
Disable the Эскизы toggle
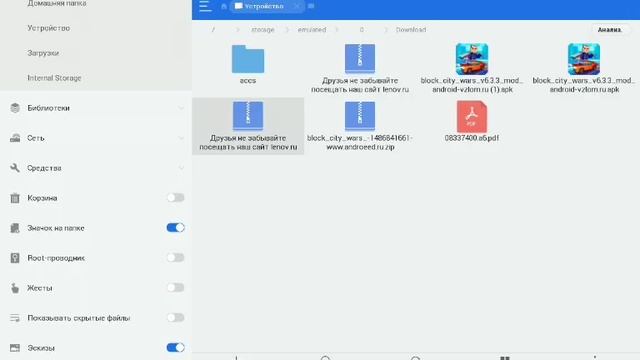(176, 348)
